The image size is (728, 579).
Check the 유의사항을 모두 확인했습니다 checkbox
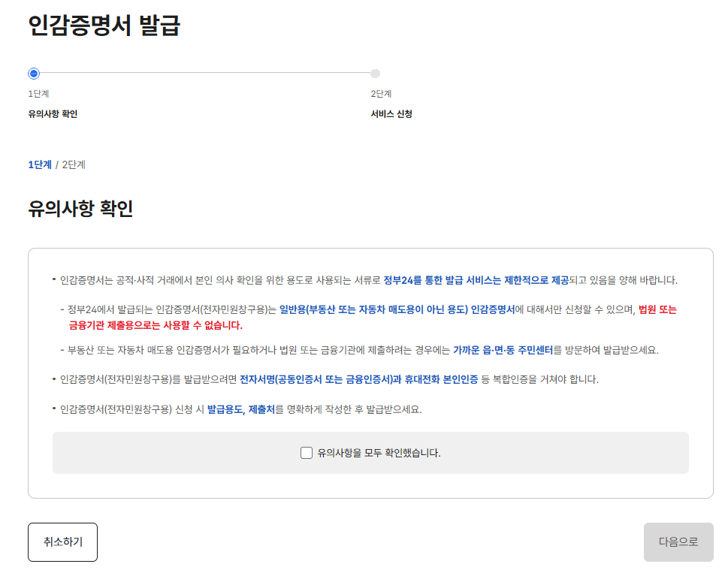(x=307, y=453)
